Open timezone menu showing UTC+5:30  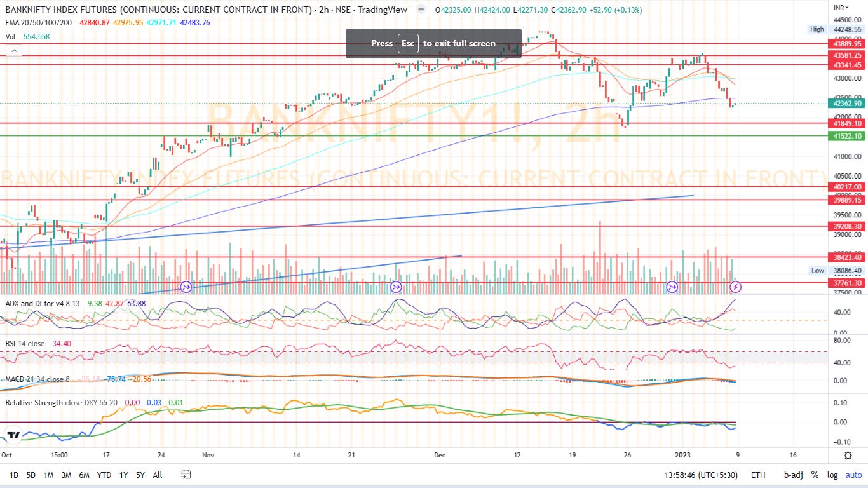pos(701,475)
